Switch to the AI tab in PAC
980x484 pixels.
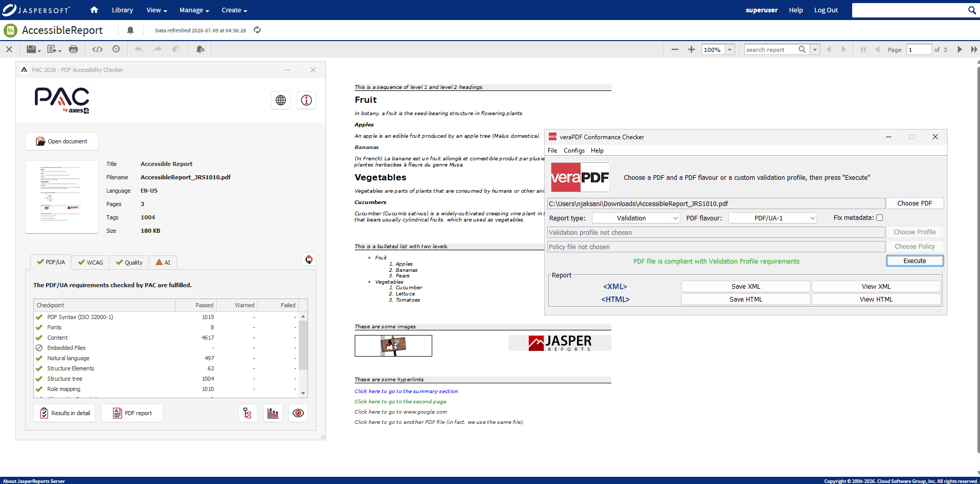163,263
